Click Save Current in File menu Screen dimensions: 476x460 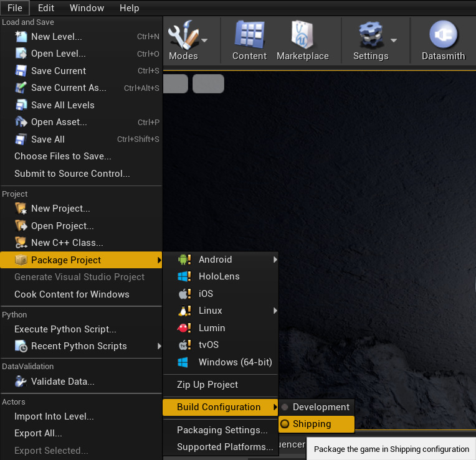(x=59, y=71)
